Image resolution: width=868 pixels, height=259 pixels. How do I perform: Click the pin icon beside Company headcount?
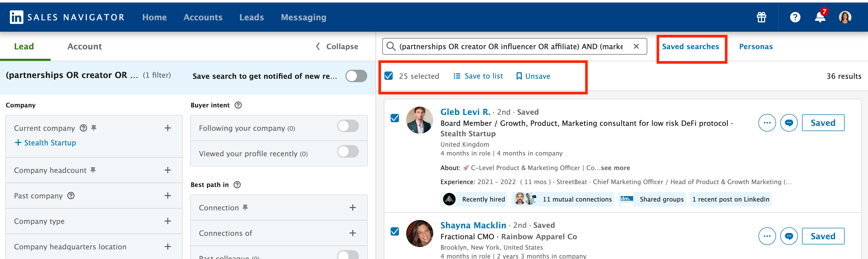click(x=93, y=170)
